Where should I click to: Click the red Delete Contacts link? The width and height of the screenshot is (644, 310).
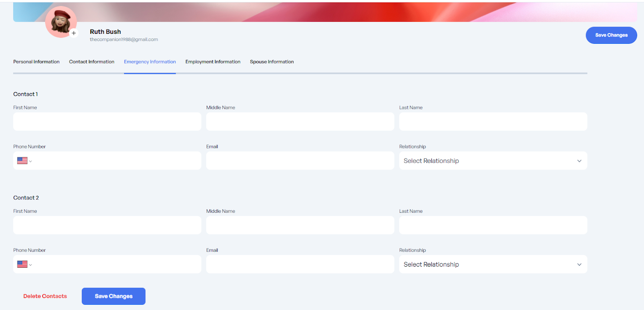[x=45, y=296]
